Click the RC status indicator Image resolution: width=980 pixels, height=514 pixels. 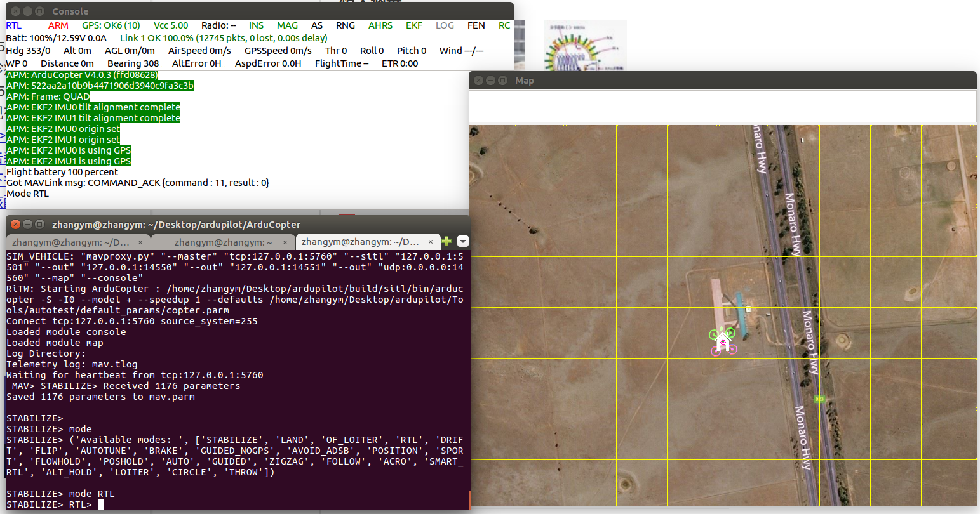tap(504, 25)
